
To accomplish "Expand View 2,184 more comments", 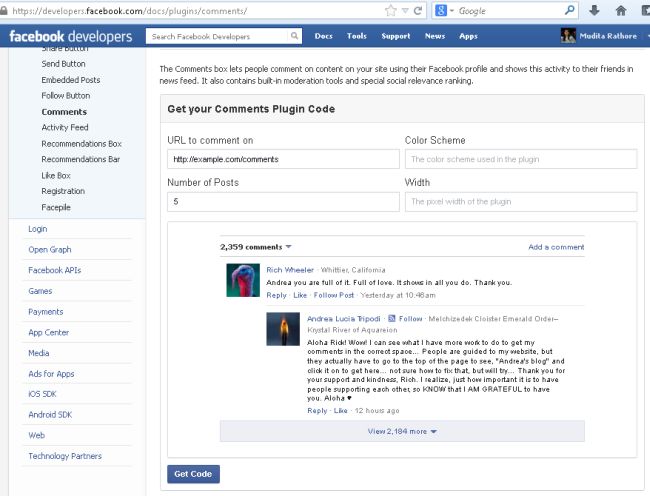I will point(402,431).
